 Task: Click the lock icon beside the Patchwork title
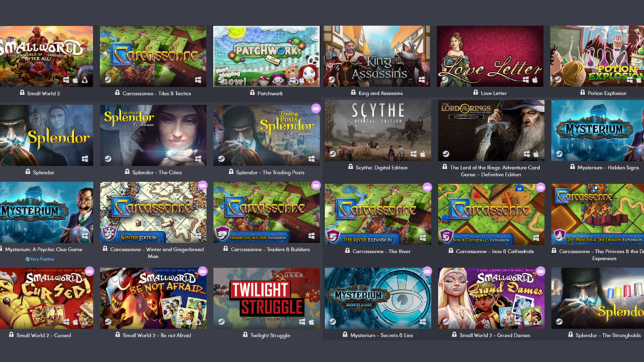[252, 93]
